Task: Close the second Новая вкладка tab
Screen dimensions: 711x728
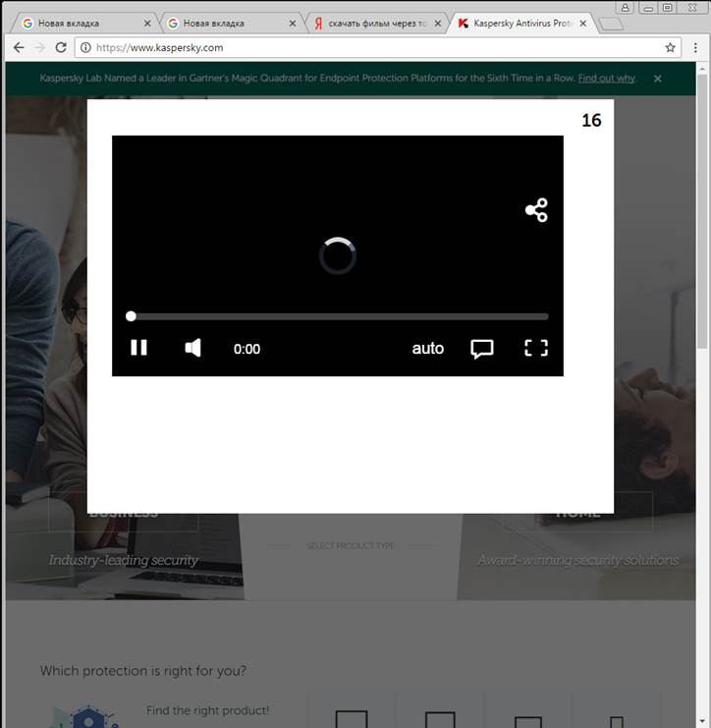Action: pyautogui.click(x=293, y=24)
